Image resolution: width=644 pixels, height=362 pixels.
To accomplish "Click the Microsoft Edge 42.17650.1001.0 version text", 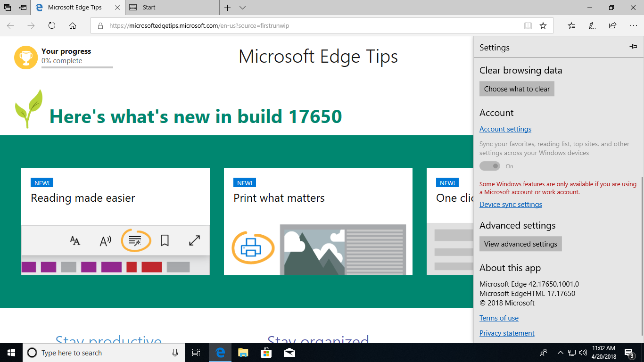I will (x=529, y=284).
